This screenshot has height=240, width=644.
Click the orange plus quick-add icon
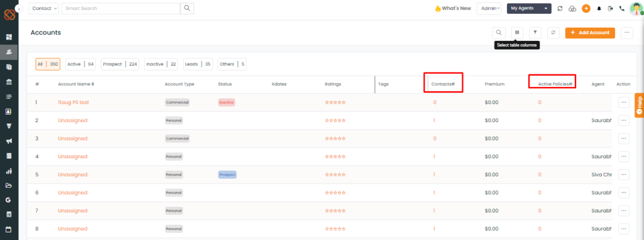click(586, 8)
